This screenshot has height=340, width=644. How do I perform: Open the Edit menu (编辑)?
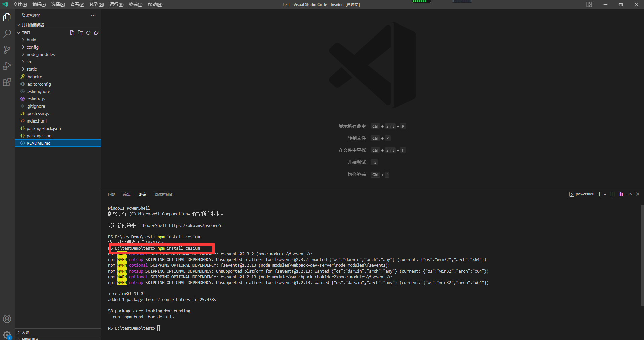point(39,4)
